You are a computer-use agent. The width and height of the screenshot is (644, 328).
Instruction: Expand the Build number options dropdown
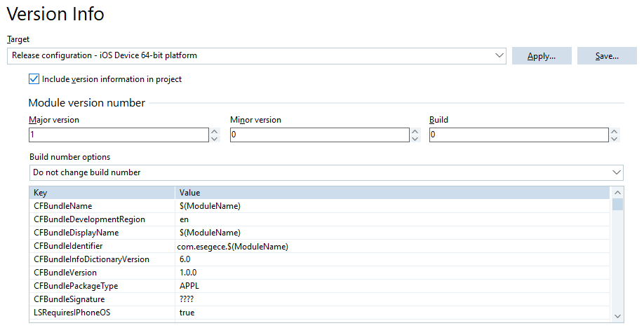click(x=326, y=172)
